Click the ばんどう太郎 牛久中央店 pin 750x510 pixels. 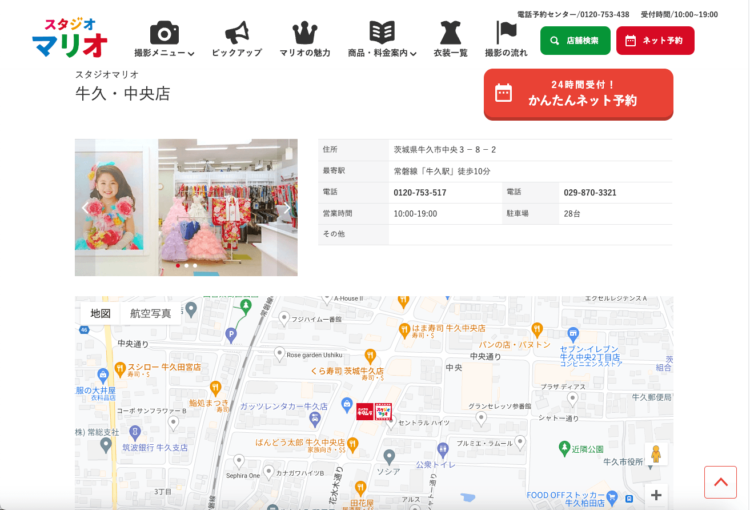point(353,445)
